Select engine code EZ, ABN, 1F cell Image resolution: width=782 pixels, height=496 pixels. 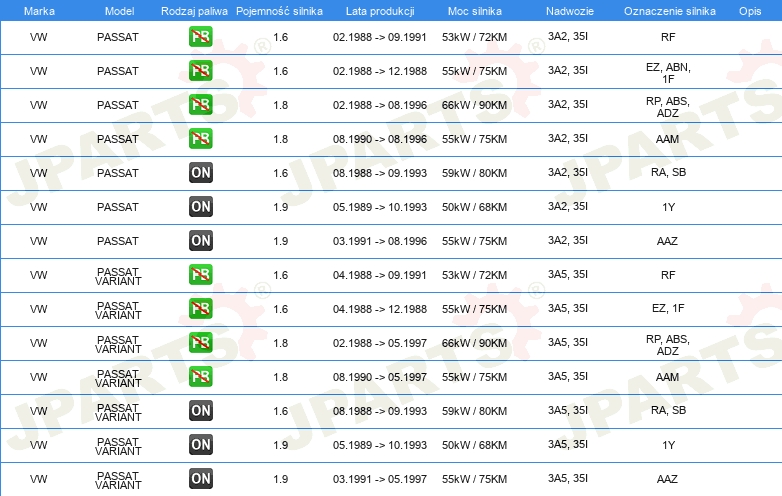[668, 73]
